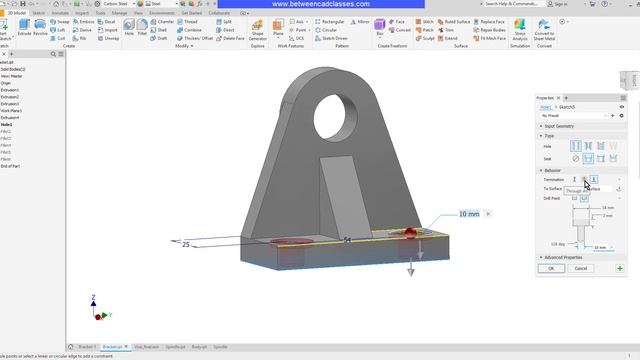Viewport: 640px width, 360px height.
Task: Select simple hole type
Action: 576,146
